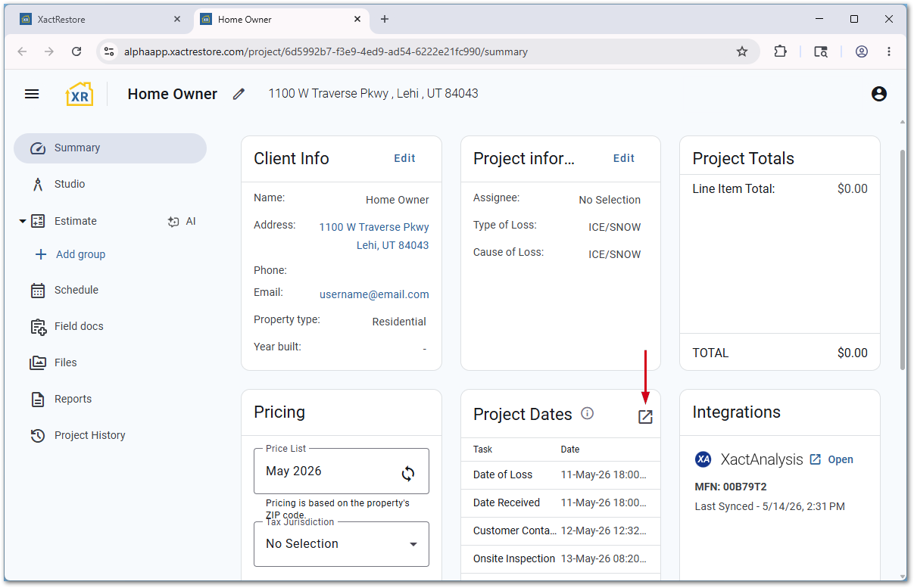Select the Date Received row
The height and width of the screenshot is (588, 914).
(x=560, y=503)
